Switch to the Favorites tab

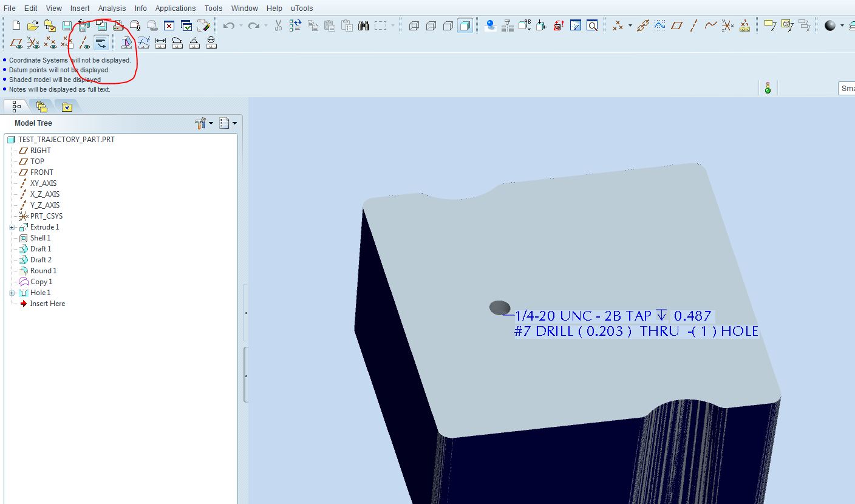coord(67,107)
